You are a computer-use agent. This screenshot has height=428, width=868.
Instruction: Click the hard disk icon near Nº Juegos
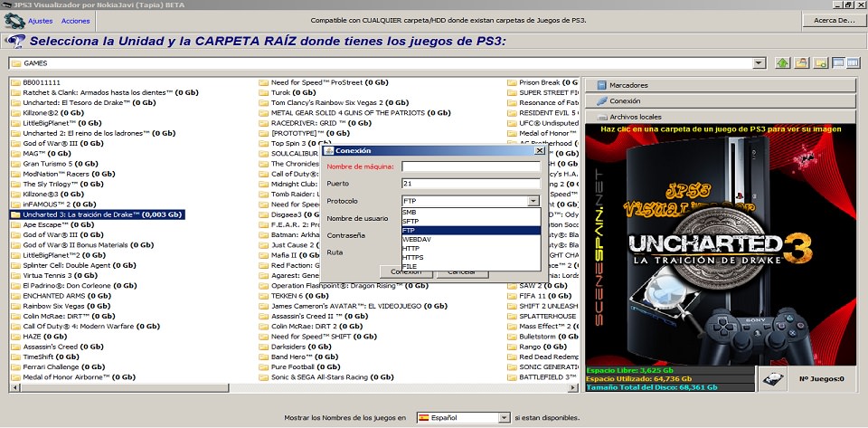coord(771,379)
